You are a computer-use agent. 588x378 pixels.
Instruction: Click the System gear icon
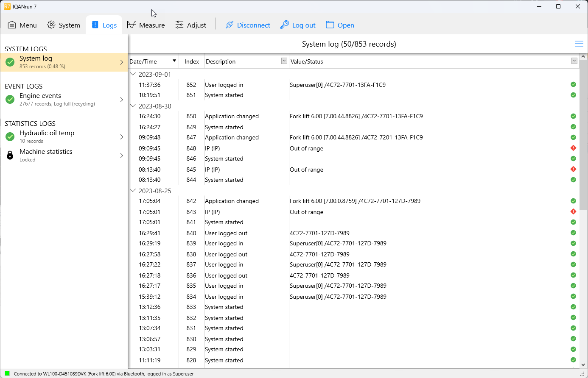click(51, 25)
